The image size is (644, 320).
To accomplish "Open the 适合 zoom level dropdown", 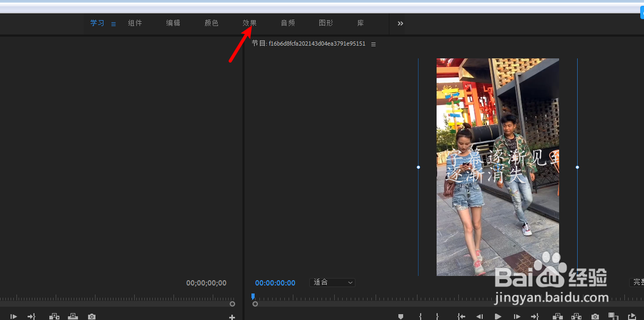I will coord(332,282).
